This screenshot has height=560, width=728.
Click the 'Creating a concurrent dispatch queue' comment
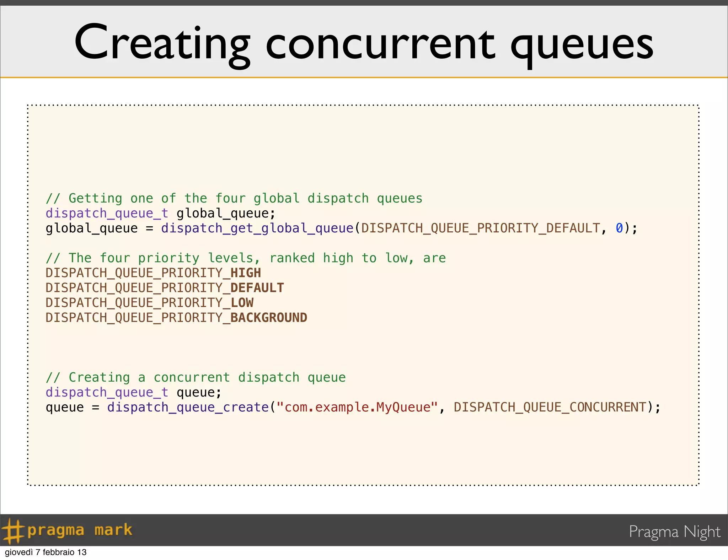click(196, 377)
